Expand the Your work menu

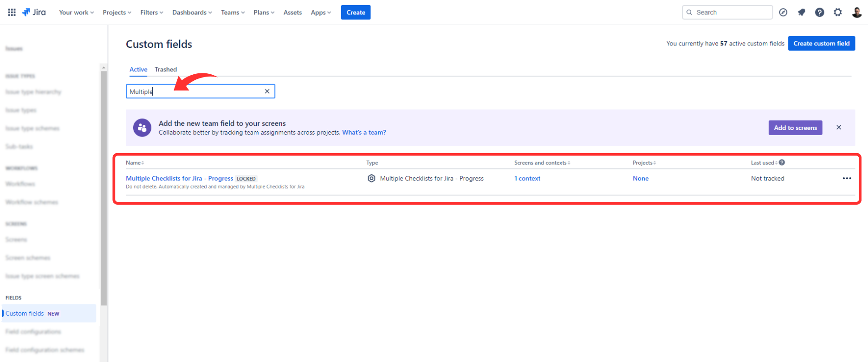(77, 13)
